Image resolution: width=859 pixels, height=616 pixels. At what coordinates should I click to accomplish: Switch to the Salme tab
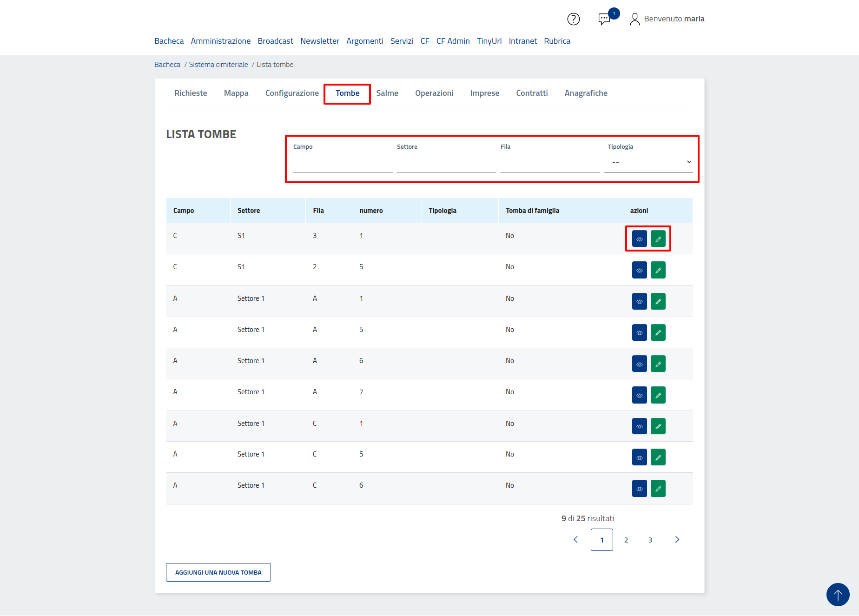(387, 93)
